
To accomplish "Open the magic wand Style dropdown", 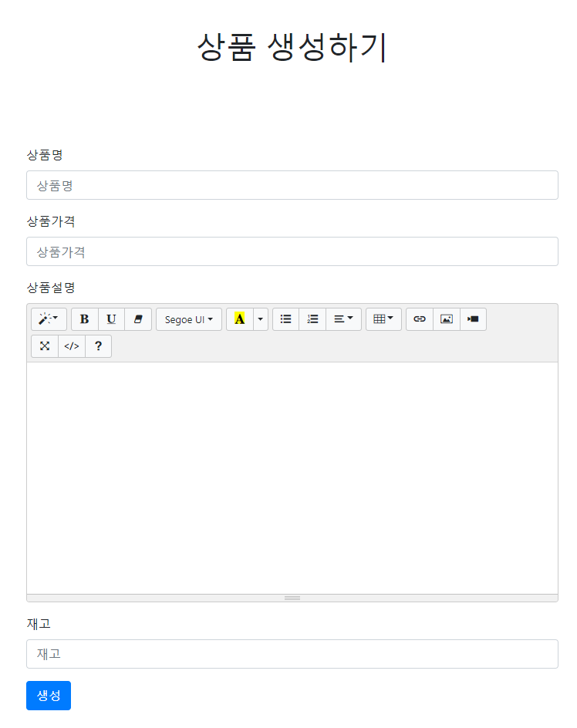I will click(x=49, y=319).
